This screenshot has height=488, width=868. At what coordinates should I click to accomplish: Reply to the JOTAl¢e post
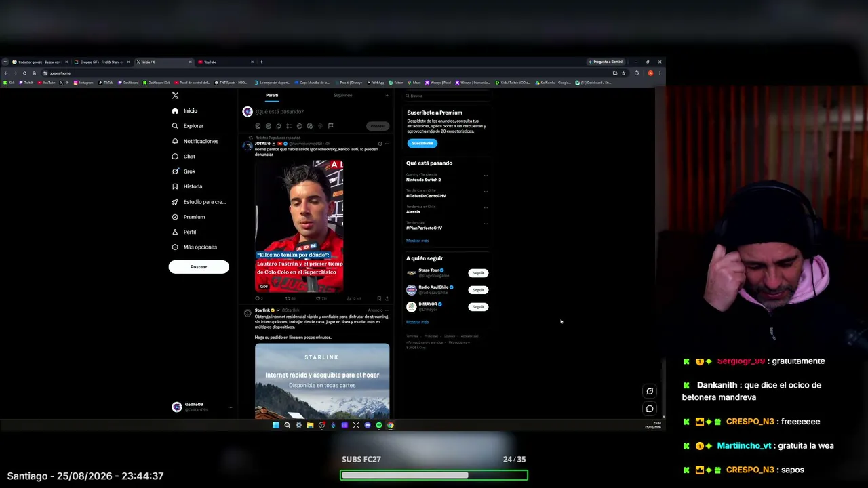pyautogui.click(x=258, y=298)
